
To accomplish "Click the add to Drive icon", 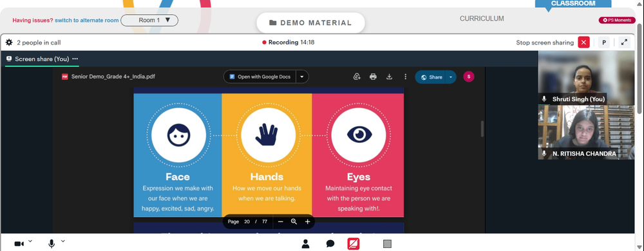I will 357,77.
